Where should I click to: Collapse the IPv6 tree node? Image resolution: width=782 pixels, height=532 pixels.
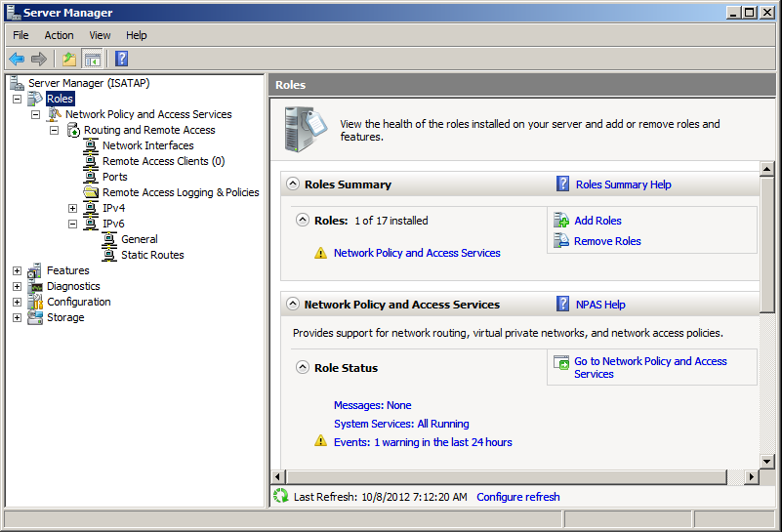pos(73,224)
